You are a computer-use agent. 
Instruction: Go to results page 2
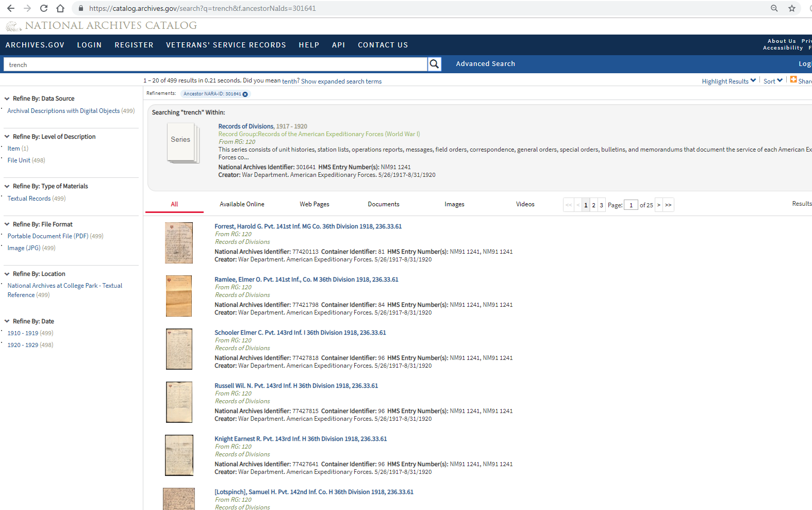click(x=593, y=205)
